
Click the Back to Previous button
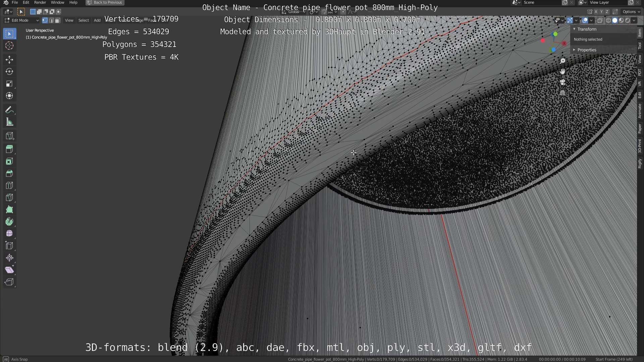[x=105, y=2]
